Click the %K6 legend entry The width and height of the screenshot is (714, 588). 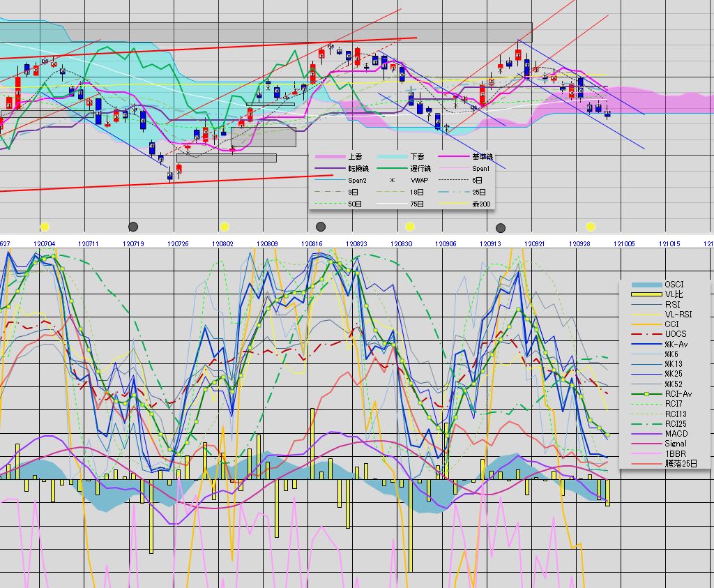tap(671, 354)
